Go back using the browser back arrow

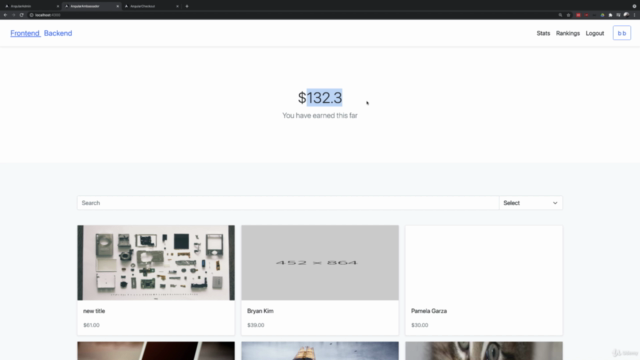(x=5, y=15)
